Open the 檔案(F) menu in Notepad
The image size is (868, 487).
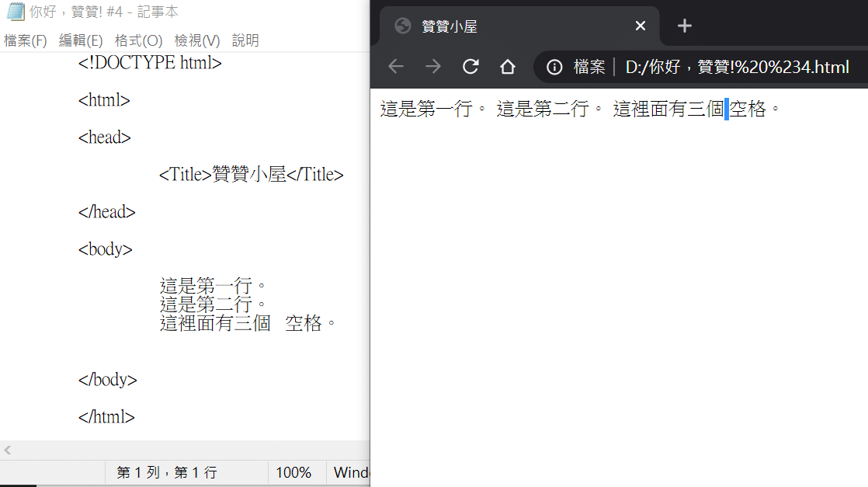(26, 40)
